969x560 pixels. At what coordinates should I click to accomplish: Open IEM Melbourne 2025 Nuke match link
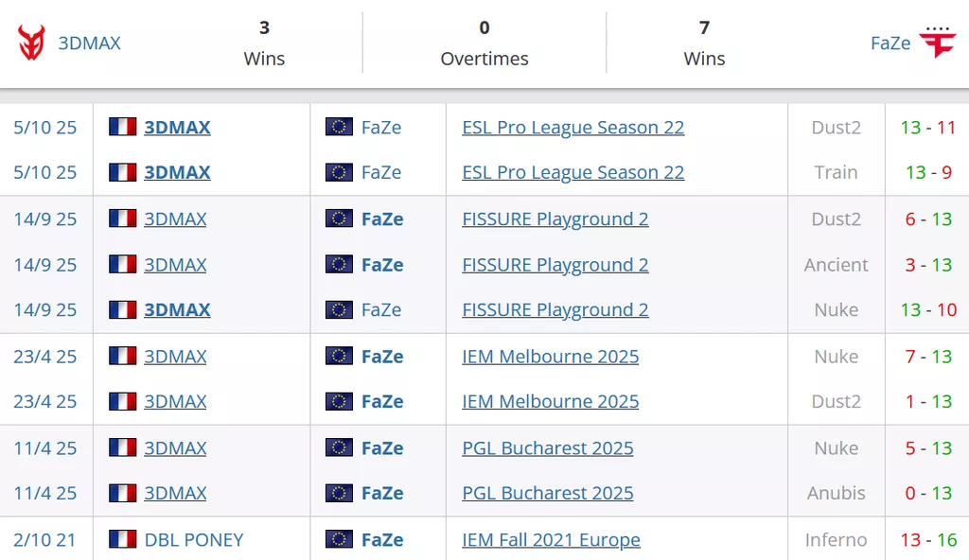tap(550, 356)
